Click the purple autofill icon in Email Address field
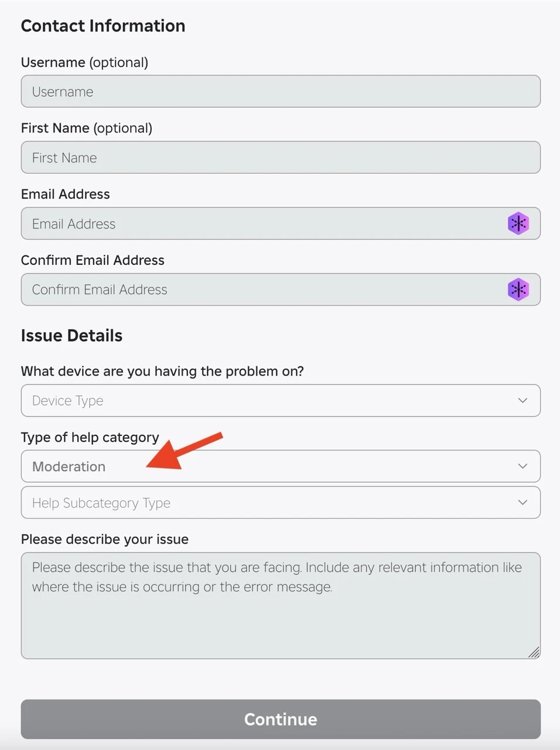This screenshot has height=750, width=560. [x=518, y=223]
